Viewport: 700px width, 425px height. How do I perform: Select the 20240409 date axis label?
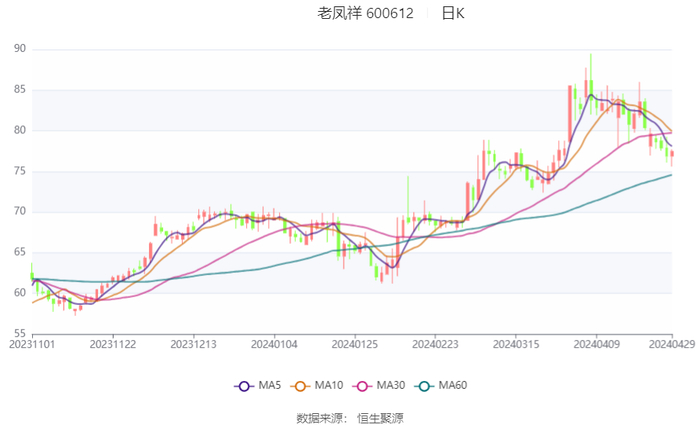tap(595, 344)
